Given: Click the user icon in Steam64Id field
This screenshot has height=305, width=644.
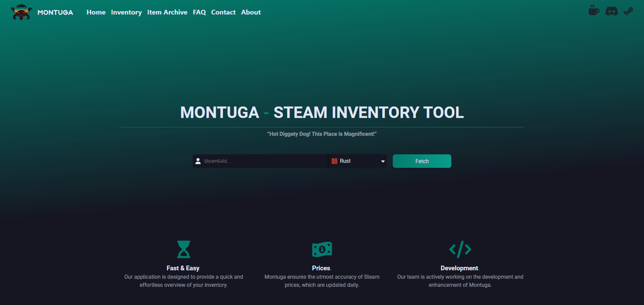Looking at the screenshot, I should click(198, 161).
